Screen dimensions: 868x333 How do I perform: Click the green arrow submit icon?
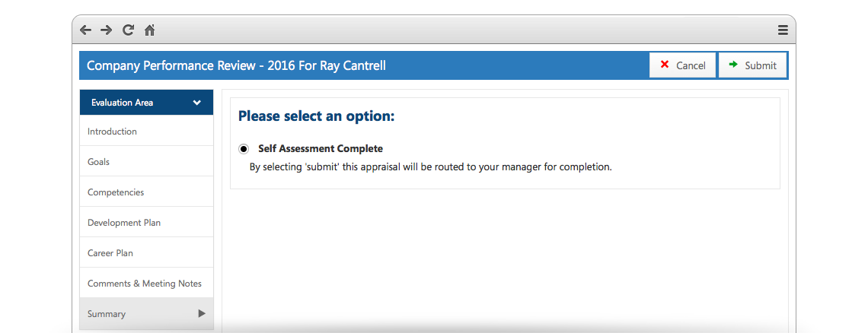pyautogui.click(x=733, y=65)
